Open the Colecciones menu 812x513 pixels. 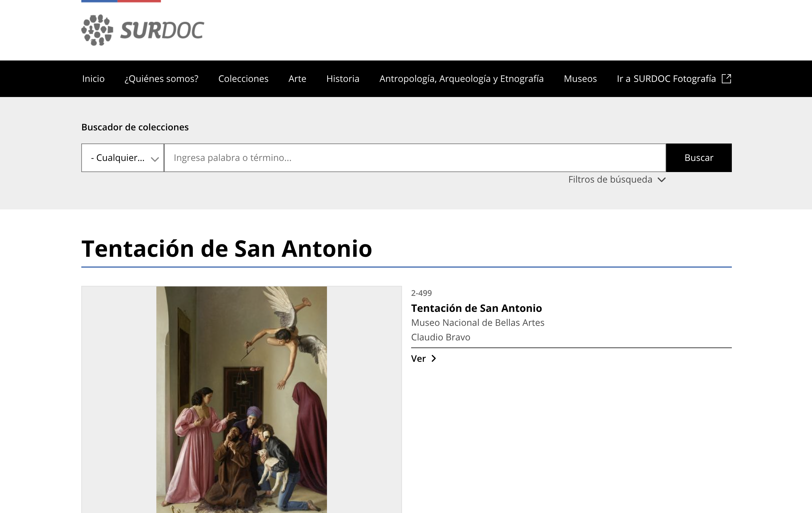(x=243, y=78)
